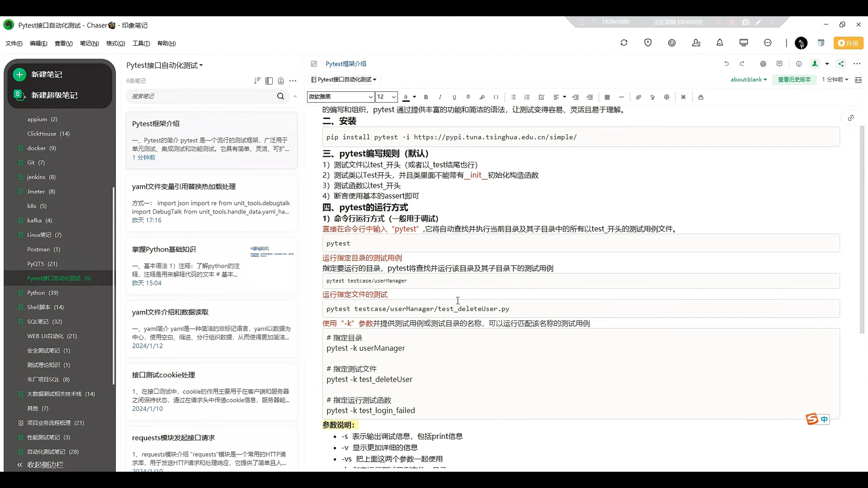This screenshot has width=868, height=488.
Task: Open the shield security icon
Action: point(648,43)
